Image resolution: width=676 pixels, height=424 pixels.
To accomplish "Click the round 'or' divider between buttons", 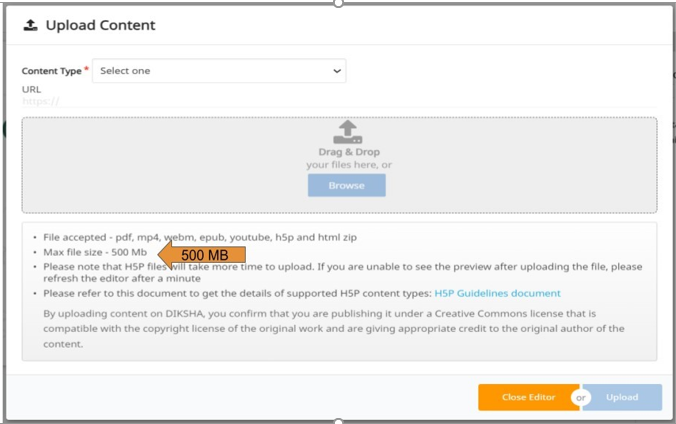I will (x=582, y=397).
